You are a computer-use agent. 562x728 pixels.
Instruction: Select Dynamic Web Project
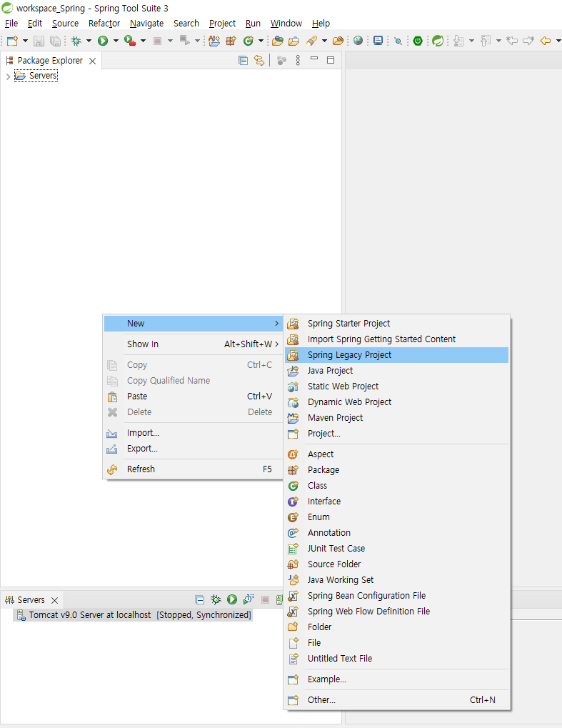click(x=397, y=402)
